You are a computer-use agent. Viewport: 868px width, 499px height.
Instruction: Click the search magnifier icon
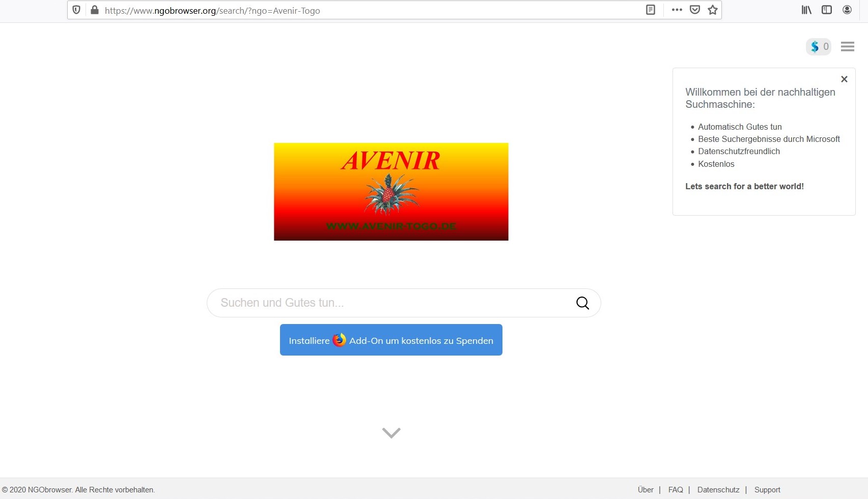(582, 303)
